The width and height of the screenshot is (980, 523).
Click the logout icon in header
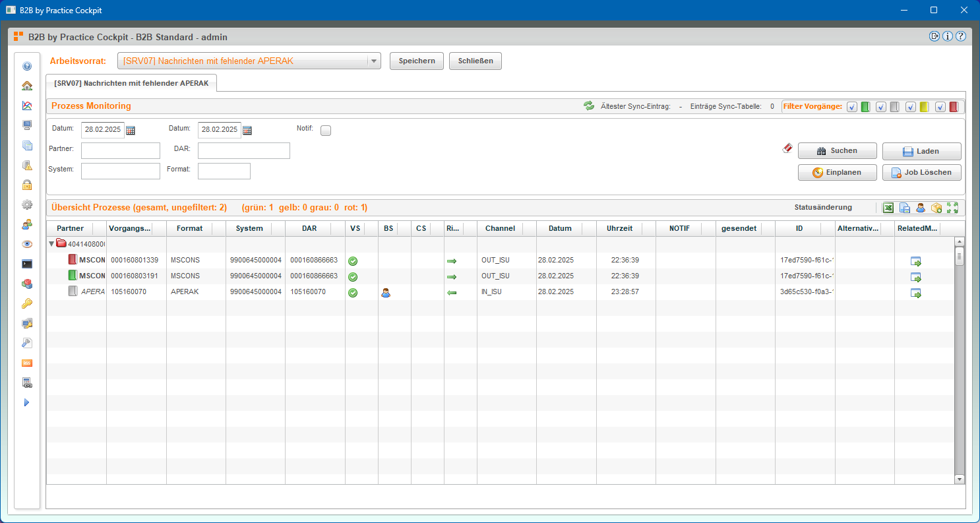[934, 36]
